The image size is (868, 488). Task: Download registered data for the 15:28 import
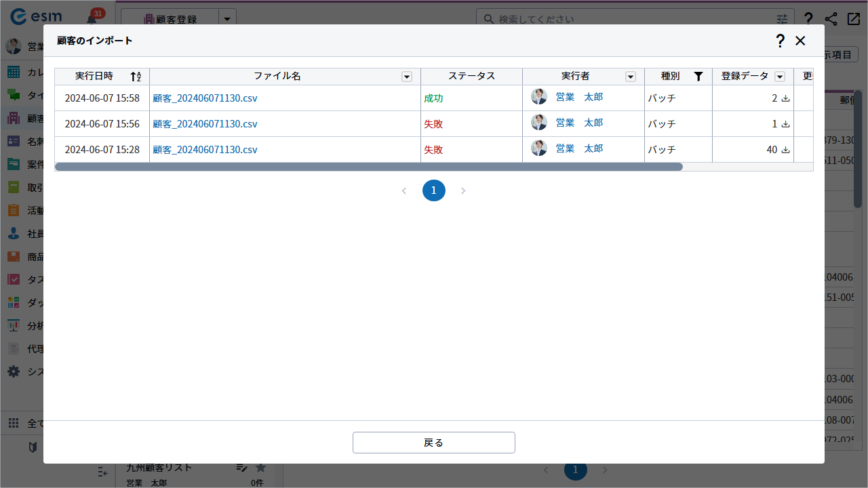click(x=786, y=150)
